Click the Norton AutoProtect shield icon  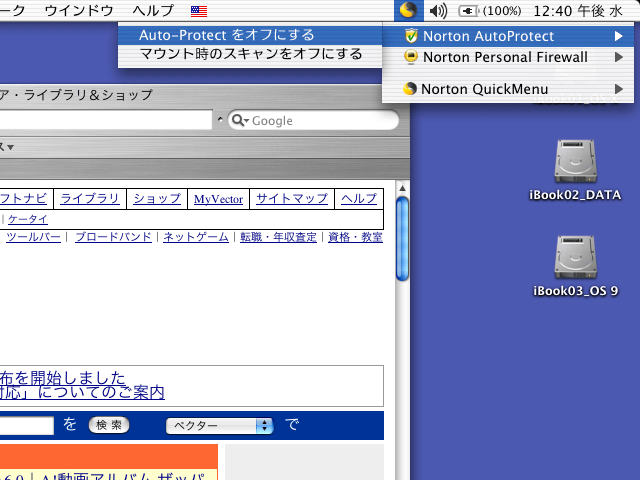tap(411, 36)
